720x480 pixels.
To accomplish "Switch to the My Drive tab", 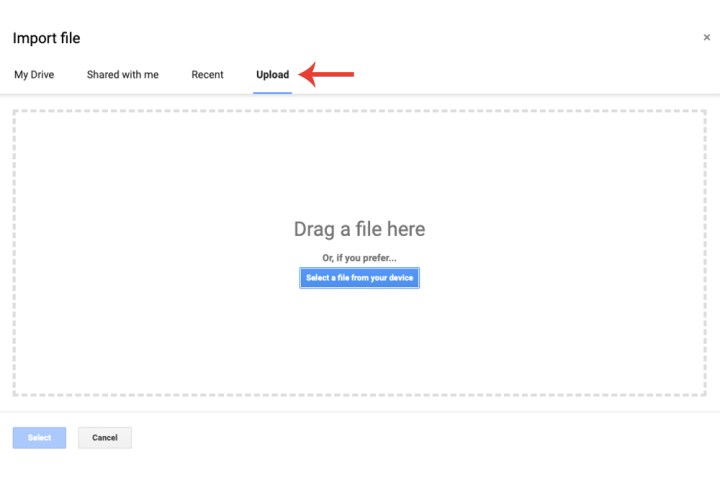I will pyautogui.click(x=34, y=74).
